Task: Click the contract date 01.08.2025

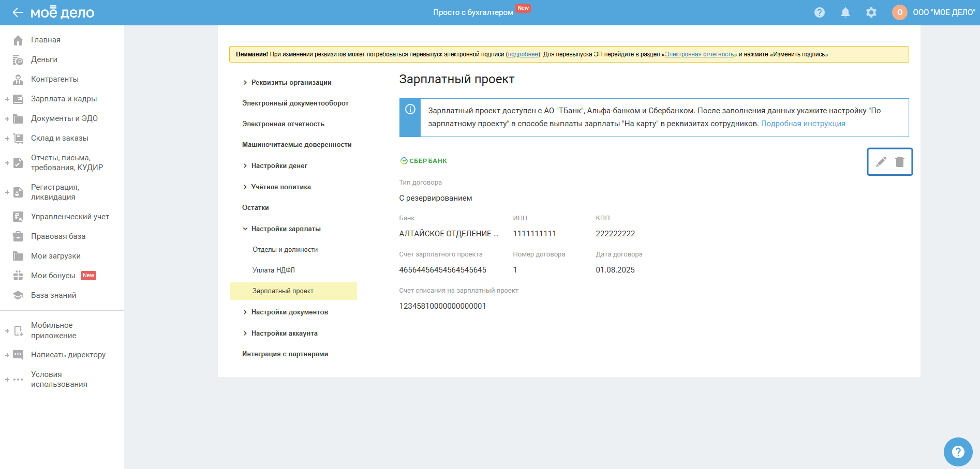Action: (x=615, y=270)
